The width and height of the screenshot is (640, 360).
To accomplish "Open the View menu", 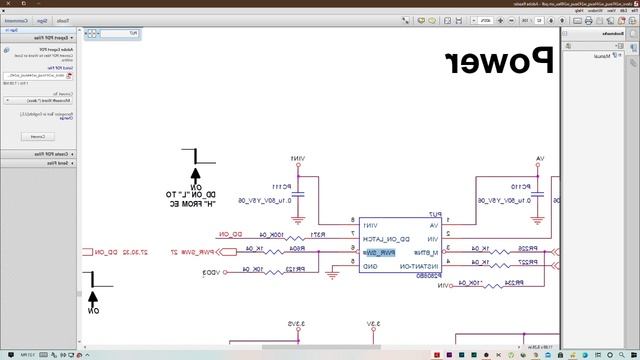I will tap(611, 11).
